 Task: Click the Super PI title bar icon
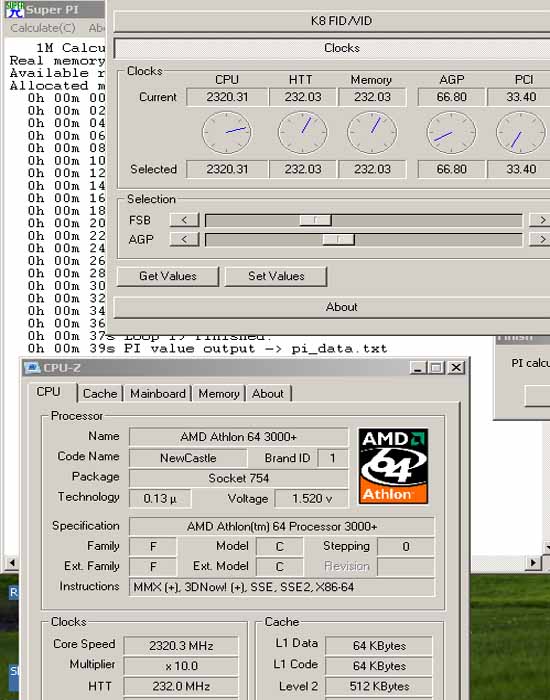[x=14, y=9]
